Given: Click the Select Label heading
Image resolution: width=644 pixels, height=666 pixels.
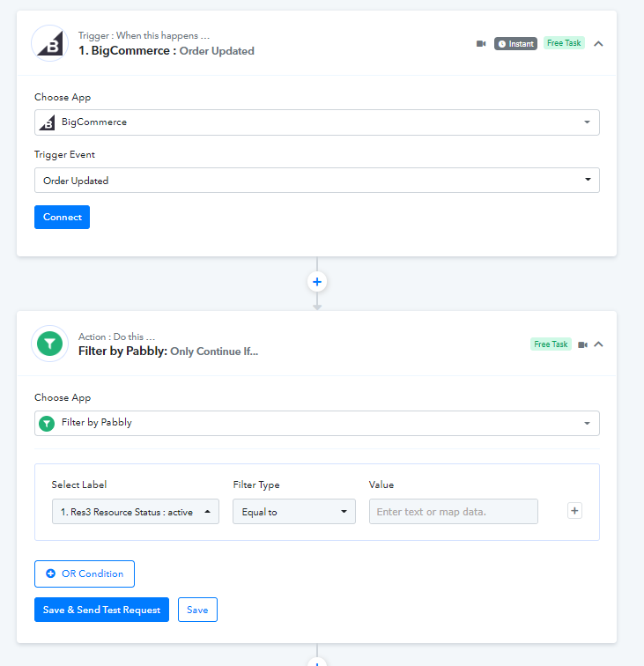Looking at the screenshot, I should click(79, 485).
